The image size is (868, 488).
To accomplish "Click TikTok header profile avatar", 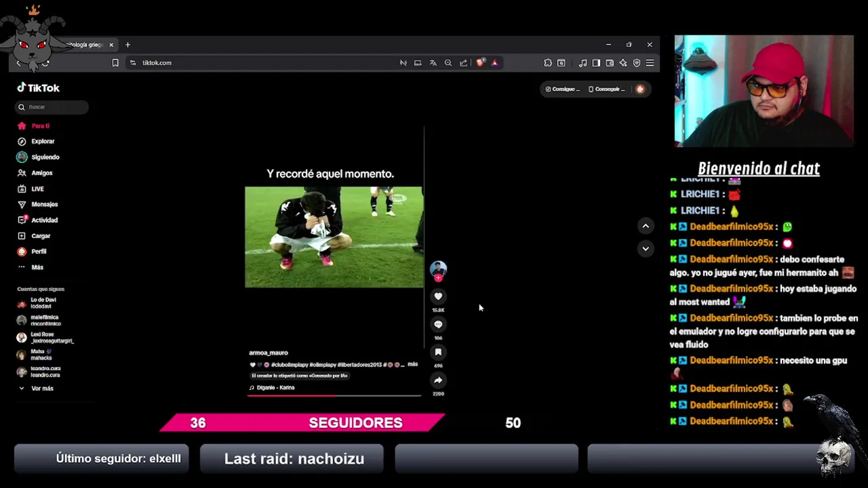I will pos(639,89).
